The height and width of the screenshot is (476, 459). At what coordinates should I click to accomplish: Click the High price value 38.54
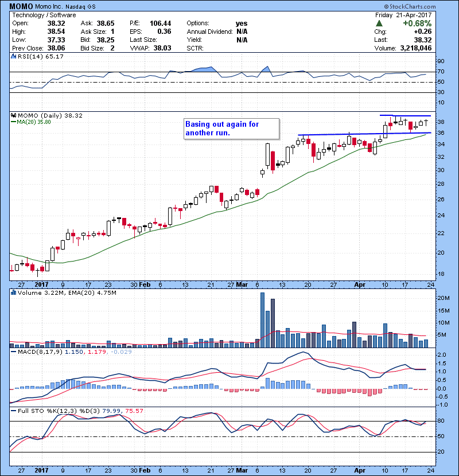click(x=56, y=32)
